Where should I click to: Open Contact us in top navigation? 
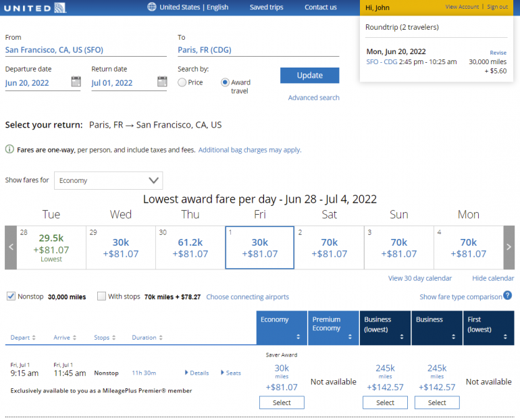point(320,7)
